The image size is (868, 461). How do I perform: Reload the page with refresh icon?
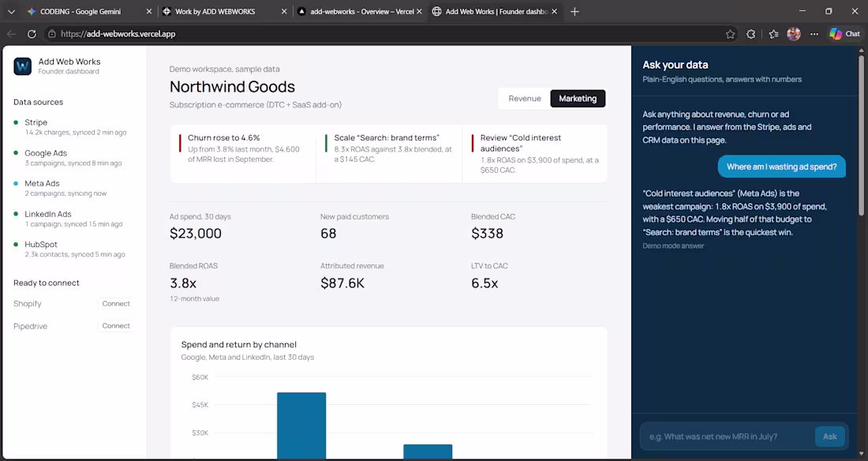(32, 34)
